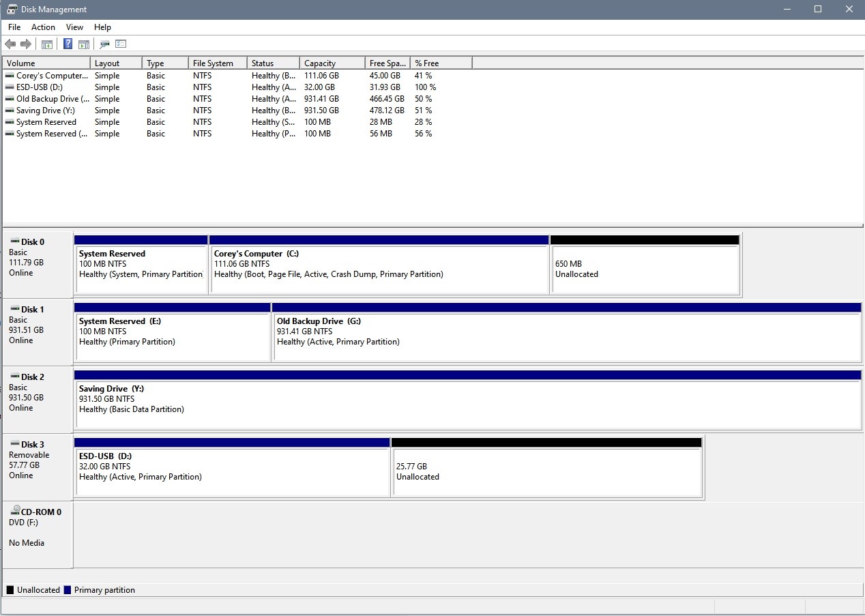Toggle the Show/Hide Console Tree toolbar icon
The image size is (865, 616).
46,44
